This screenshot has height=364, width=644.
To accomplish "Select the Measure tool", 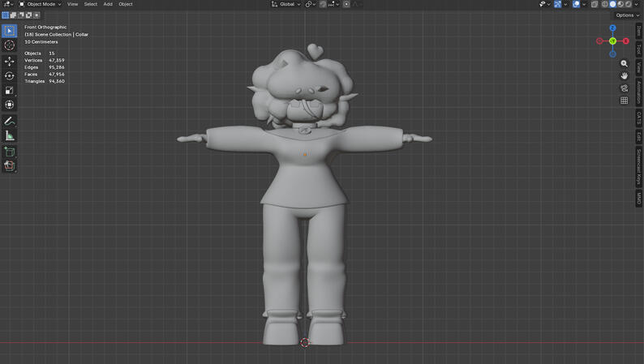I will 10,135.
